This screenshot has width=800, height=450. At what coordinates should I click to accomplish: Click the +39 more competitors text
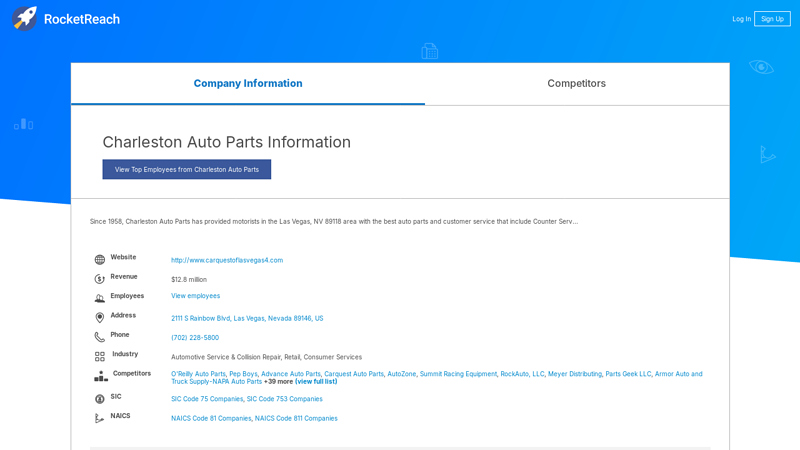tap(279, 382)
